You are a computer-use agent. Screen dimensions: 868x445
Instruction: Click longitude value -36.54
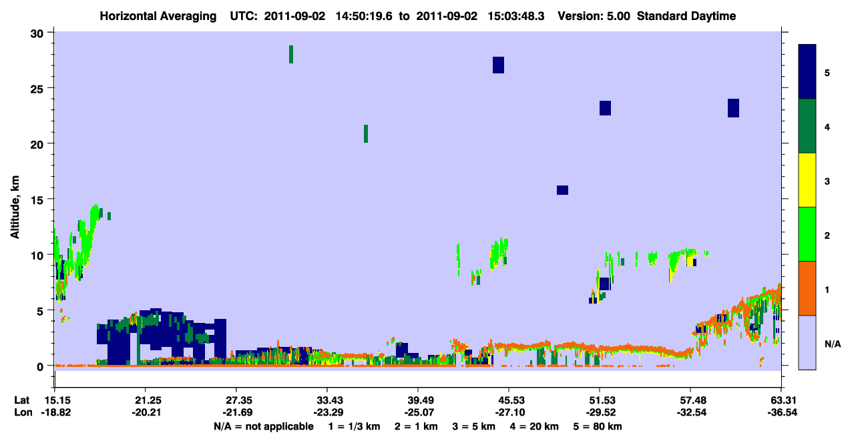(781, 412)
